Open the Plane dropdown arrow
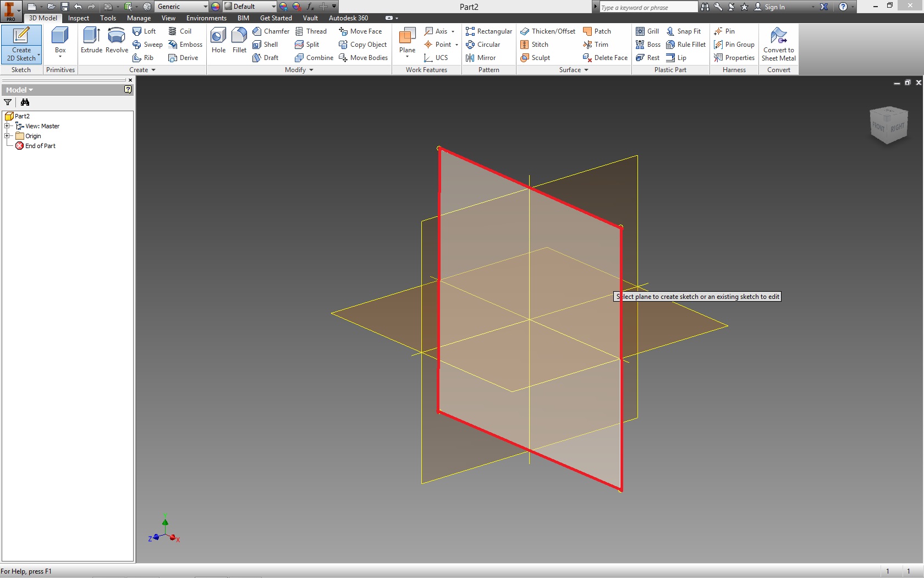Screen dimensions: 924x578 pos(406,55)
